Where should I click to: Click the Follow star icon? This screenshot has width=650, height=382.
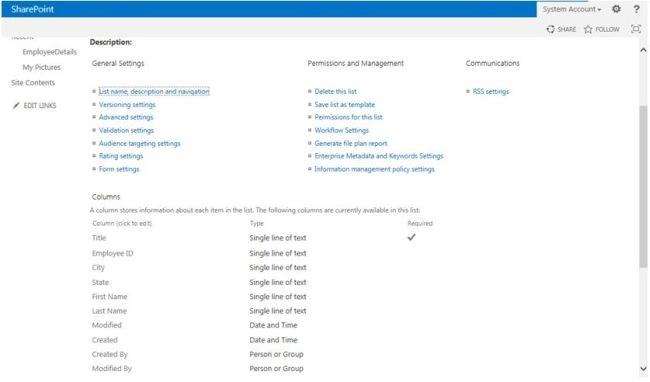(588, 29)
